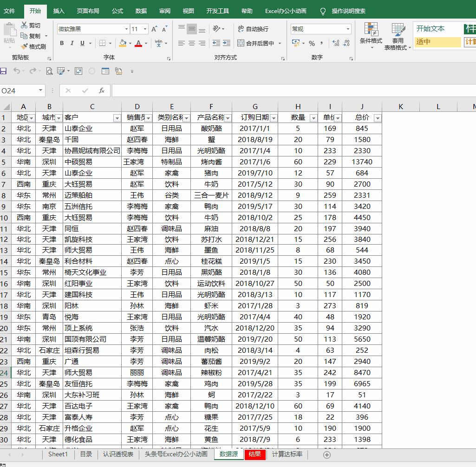This screenshot has width=476, height=467.
Task: Open the number format dropdown 常规
Action: click(x=348, y=29)
